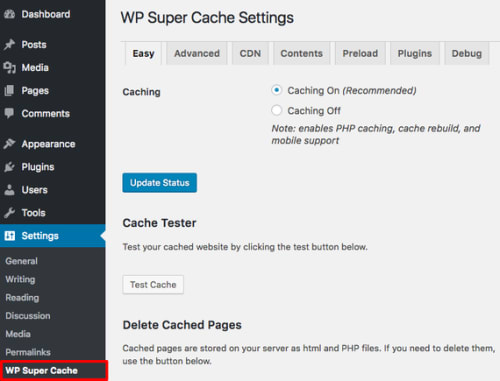The width and height of the screenshot is (500, 381).
Task: Open Permalinks settings submenu link
Action: pyautogui.click(x=28, y=352)
